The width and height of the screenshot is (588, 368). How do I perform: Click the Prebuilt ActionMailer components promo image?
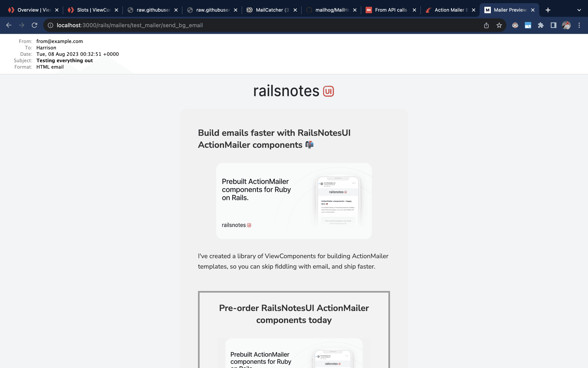[x=294, y=201]
